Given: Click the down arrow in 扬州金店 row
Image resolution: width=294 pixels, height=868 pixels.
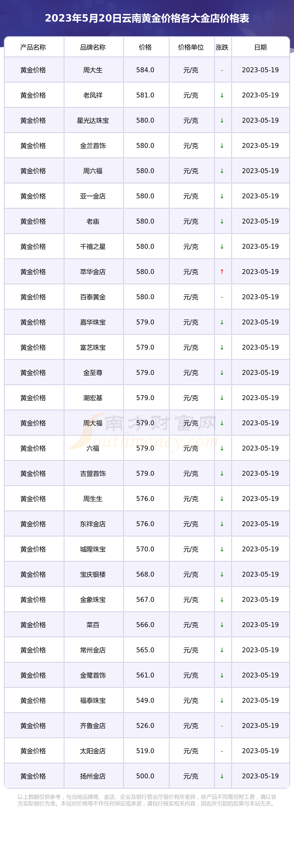Looking at the screenshot, I should [x=222, y=776].
